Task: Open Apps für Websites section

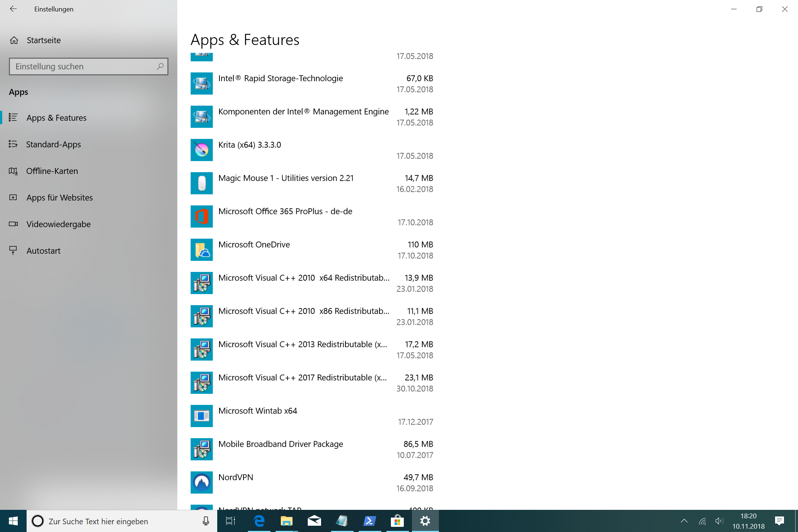Action: 59,197
